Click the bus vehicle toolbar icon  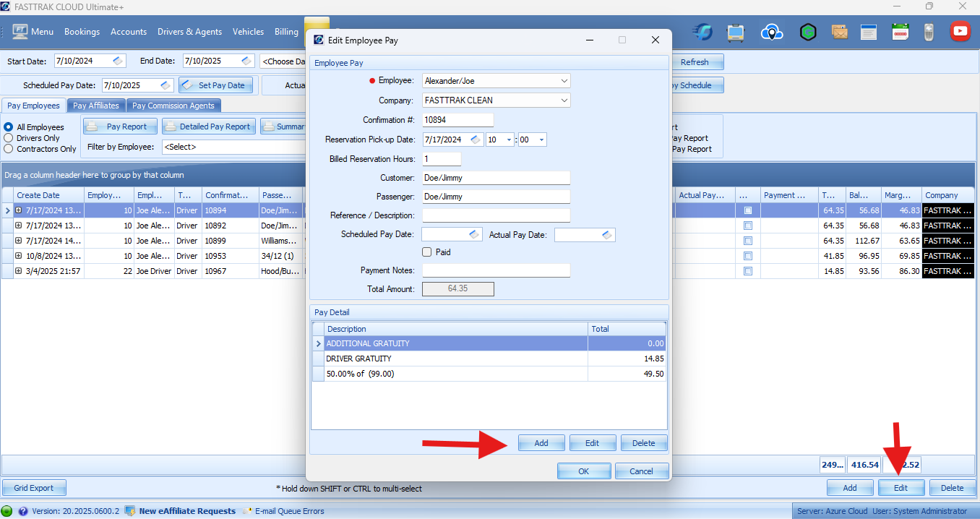pos(736,32)
